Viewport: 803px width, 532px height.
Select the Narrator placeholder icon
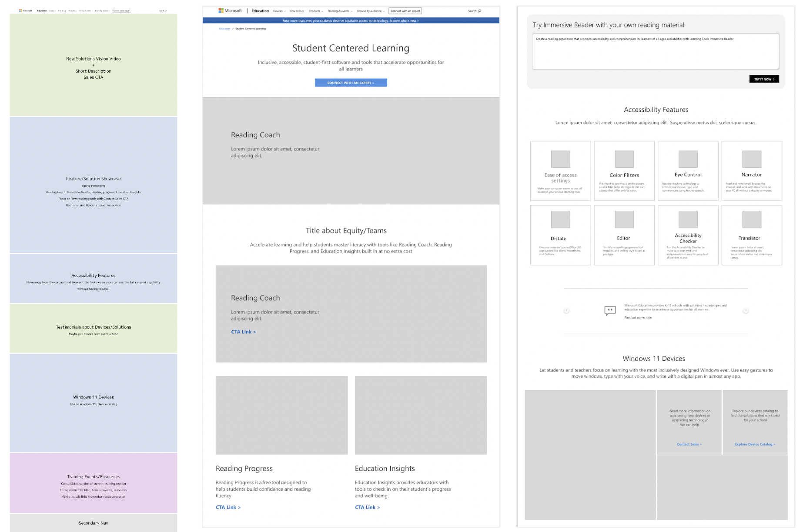click(752, 159)
